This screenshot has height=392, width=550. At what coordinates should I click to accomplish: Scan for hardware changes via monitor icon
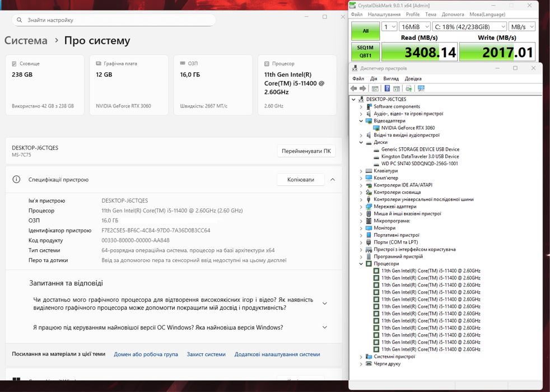[421, 88]
